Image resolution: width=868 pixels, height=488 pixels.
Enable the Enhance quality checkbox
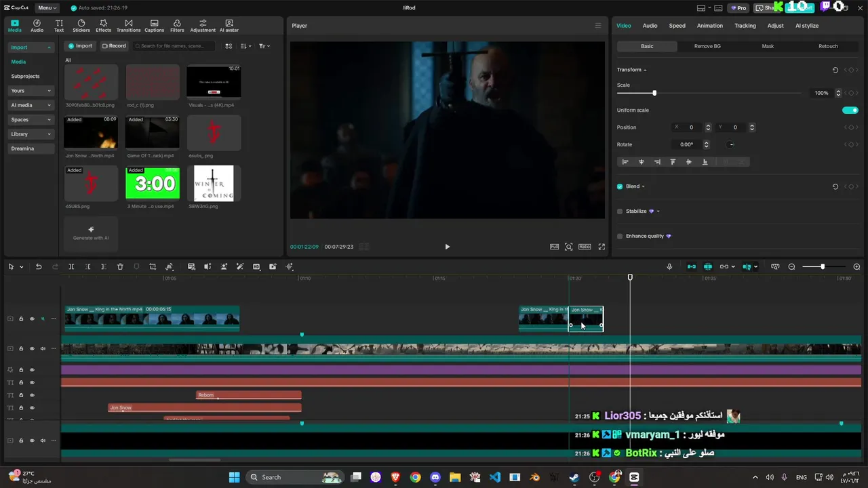(x=620, y=236)
